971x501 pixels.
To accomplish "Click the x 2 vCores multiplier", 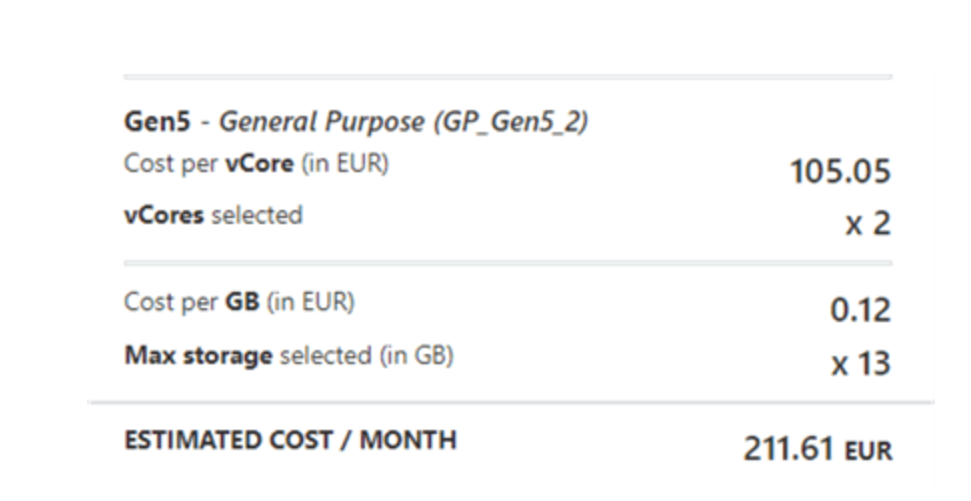I will 868,223.
